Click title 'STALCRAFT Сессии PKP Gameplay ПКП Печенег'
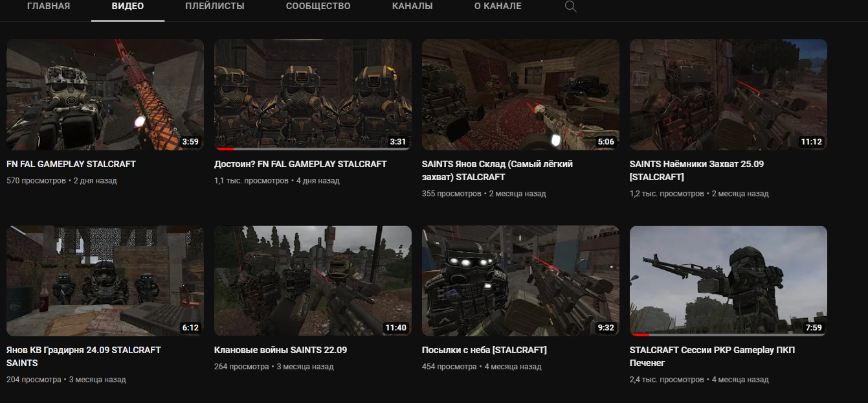 point(712,356)
